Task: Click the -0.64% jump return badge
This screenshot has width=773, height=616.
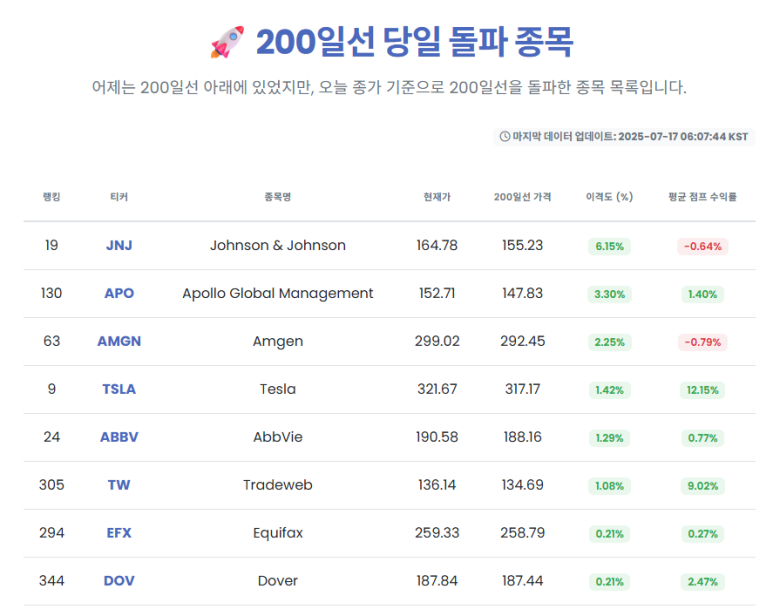Action: click(703, 246)
